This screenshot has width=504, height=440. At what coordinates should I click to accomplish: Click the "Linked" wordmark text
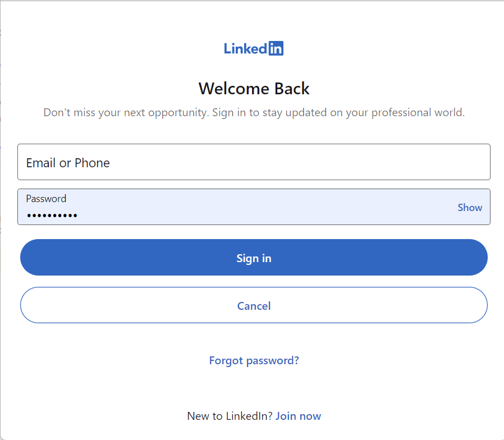pos(246,49)
